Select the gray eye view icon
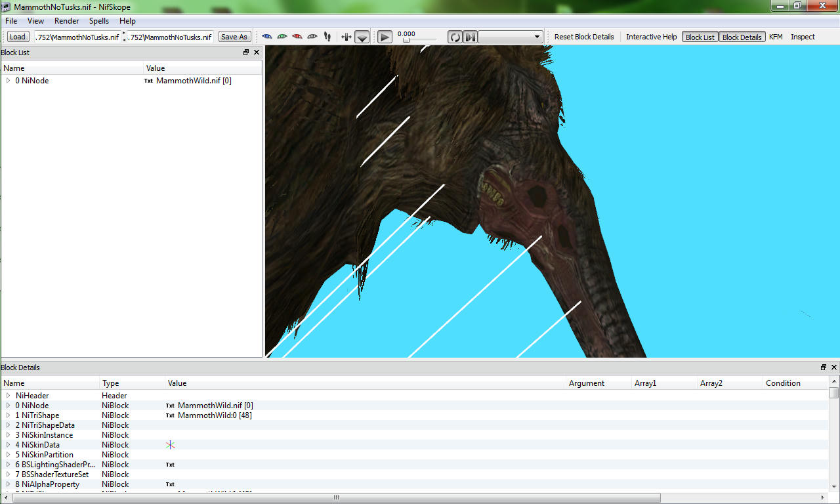840x504 pixels. tap(312, 37)
